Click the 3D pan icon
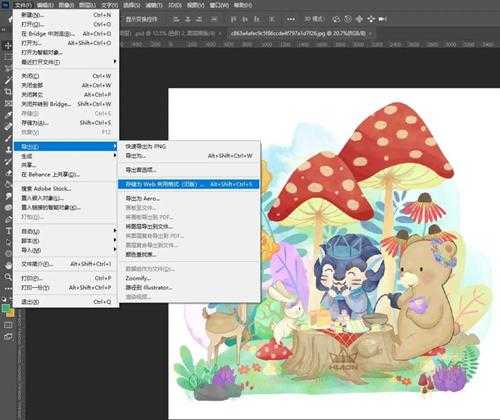 tap(359, 19)
